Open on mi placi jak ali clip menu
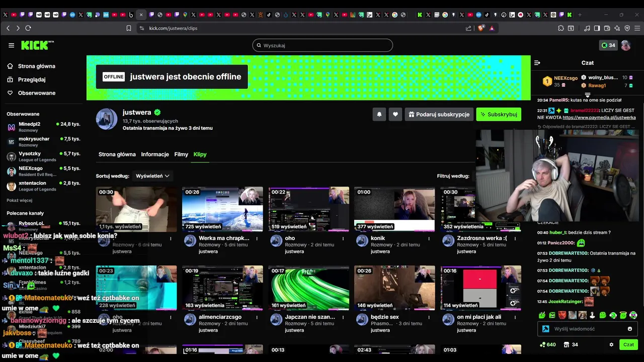Image resolution: width=644 pixels, height=362 pixels. pyautogui.click(x=515, y=317)
